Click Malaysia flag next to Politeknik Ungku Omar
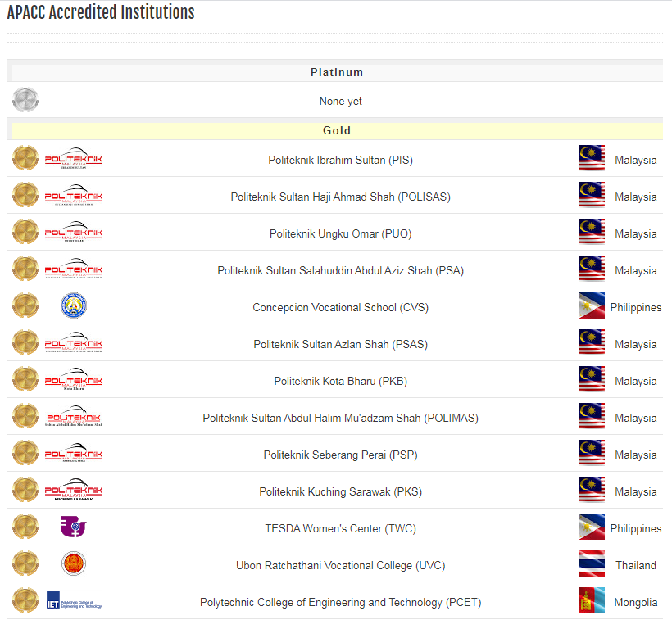 click(591, 233)
